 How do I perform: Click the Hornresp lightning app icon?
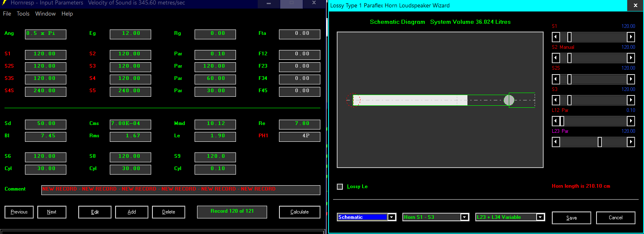5,3
